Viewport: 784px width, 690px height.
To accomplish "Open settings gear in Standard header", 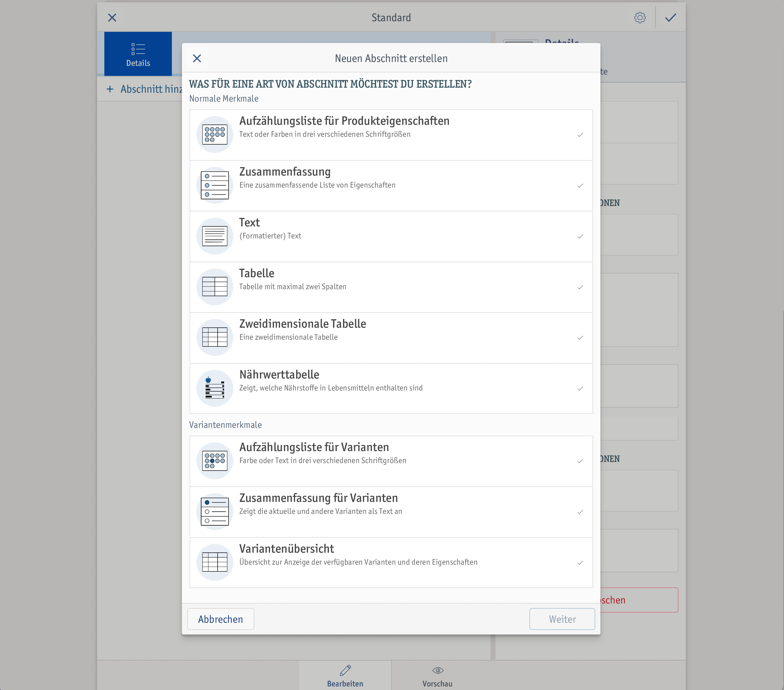I will pos(640,18).
